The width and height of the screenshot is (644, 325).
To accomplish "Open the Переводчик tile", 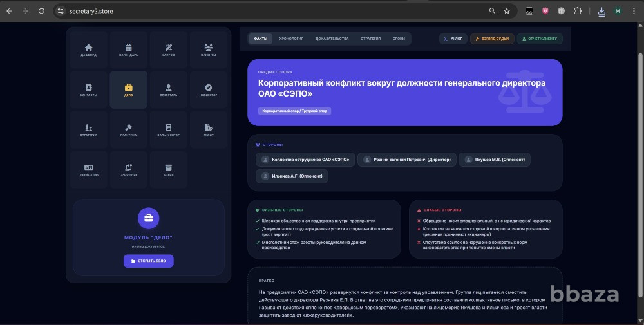I will pos(89,170).
